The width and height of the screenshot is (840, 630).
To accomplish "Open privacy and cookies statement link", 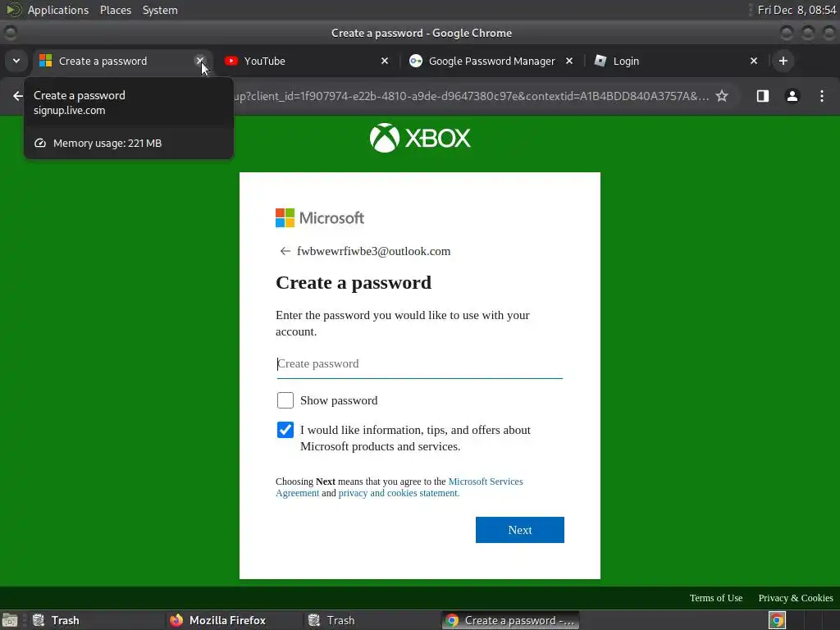I will point(399,493).
